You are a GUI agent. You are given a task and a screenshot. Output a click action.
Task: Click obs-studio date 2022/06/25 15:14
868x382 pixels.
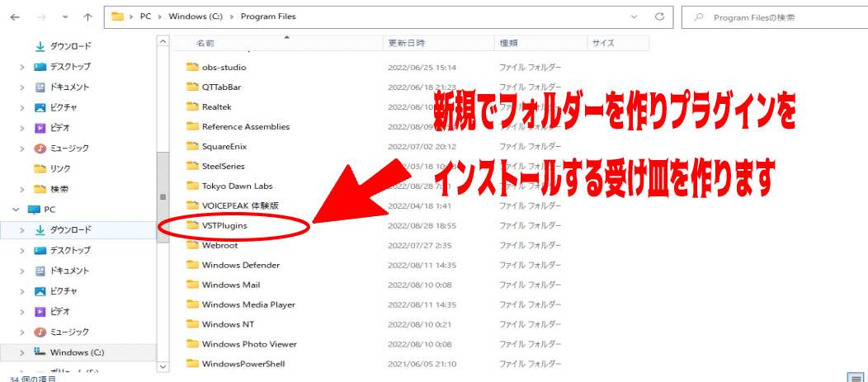422,68
